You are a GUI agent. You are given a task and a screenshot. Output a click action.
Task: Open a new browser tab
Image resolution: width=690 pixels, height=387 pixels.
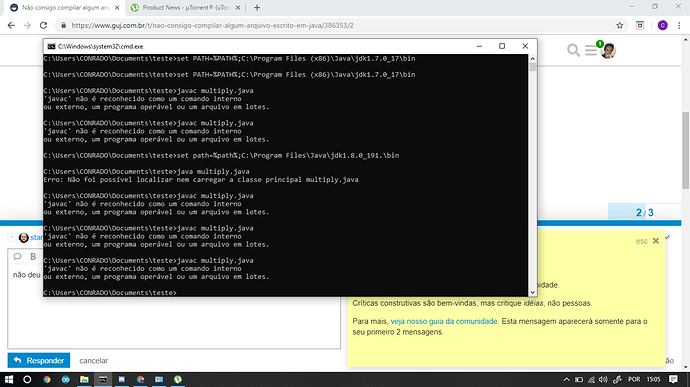point(257,7)
